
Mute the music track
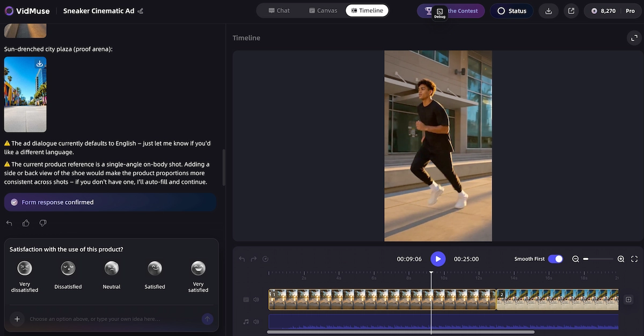tap(256, 322)
